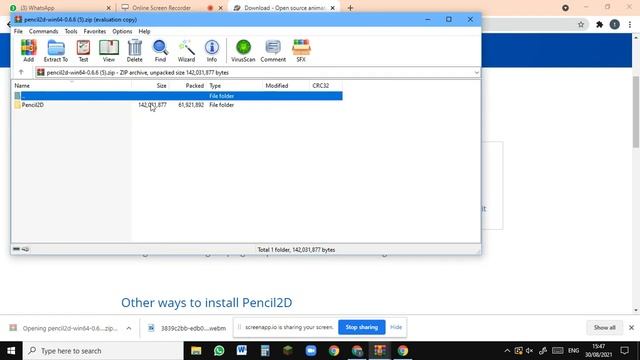Sort files by the Type column
Image resolution: width=640 pixels, height=360 pixels.
[234, 86]
